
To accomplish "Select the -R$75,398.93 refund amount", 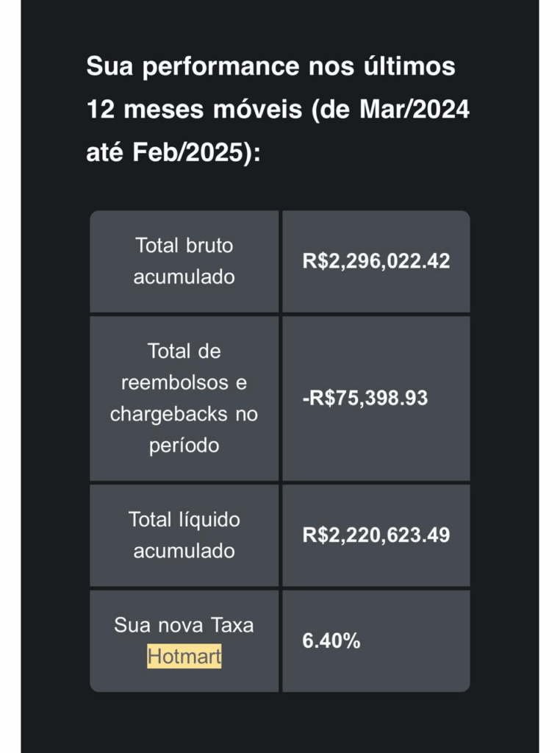I will click(x=365, y=398).
